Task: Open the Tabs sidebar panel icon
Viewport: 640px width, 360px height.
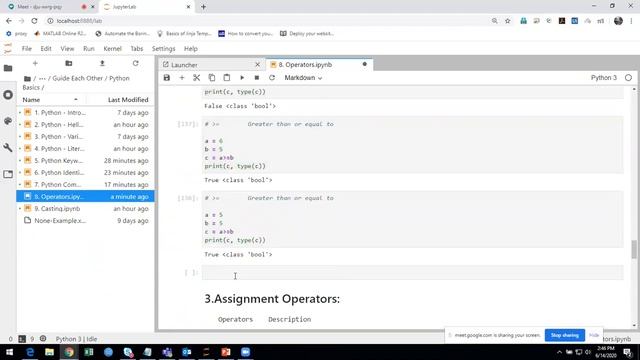Action: pos(8,174)
